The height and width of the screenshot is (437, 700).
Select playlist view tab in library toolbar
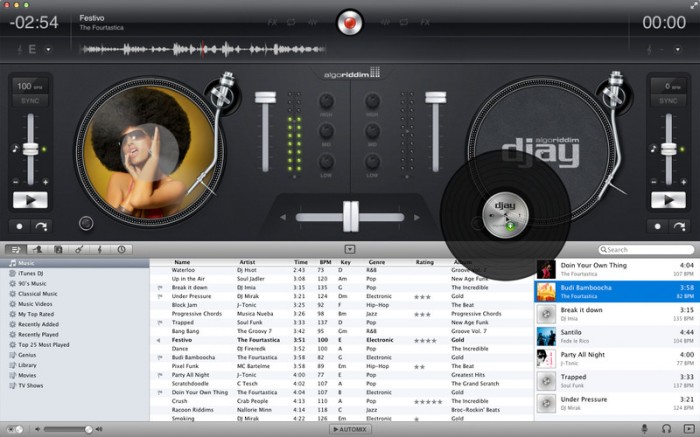(16, 250)
